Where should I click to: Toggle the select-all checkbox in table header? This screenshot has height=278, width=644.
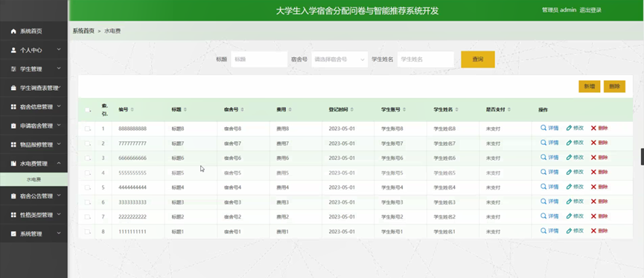[x=87, y=110]
